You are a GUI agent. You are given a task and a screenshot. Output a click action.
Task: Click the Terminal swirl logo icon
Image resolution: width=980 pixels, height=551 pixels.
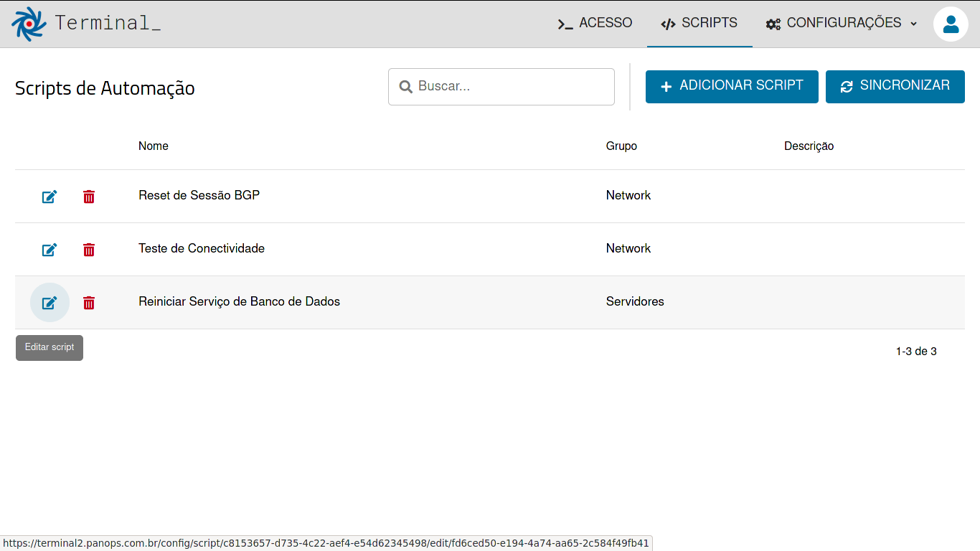[x=29, y=24]
